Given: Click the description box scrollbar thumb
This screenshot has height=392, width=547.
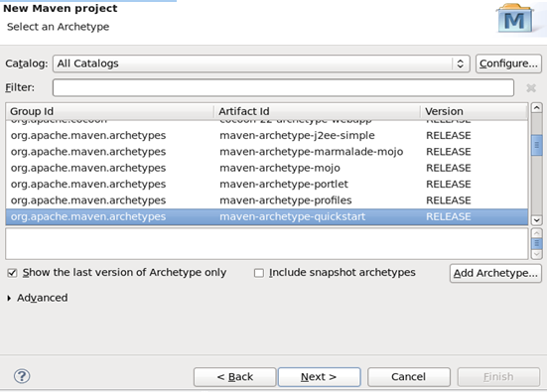Looking at the screenshot, I should point(536,243).
